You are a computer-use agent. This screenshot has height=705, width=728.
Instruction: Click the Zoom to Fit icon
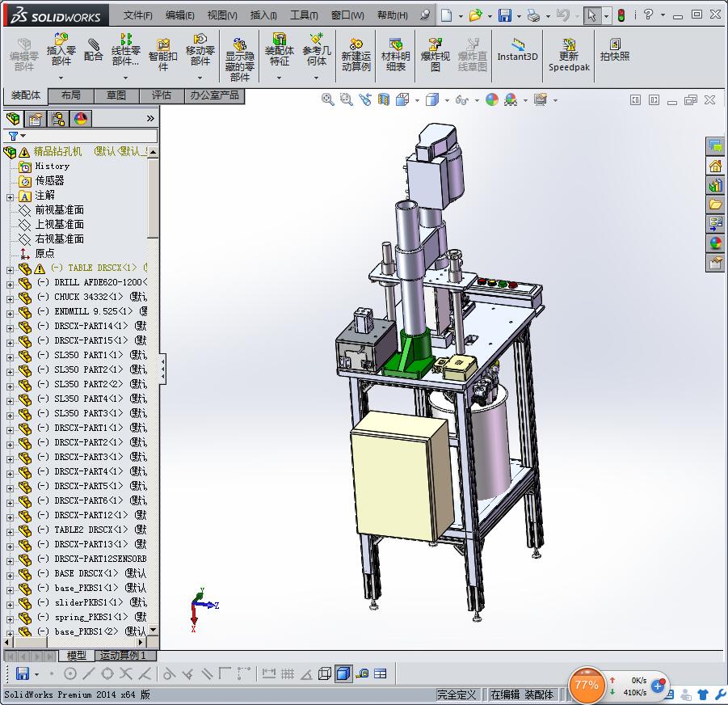click(x=328, y=99)
